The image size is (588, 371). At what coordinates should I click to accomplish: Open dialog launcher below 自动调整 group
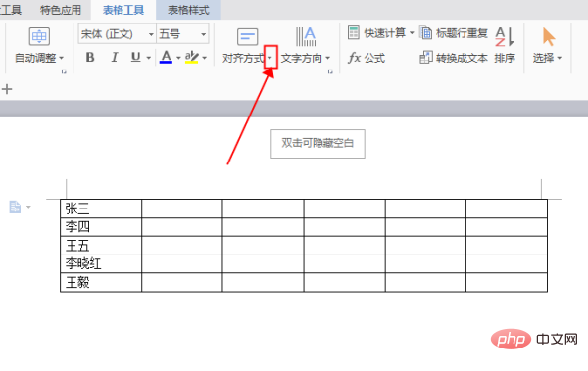click(x=64, y=71)
